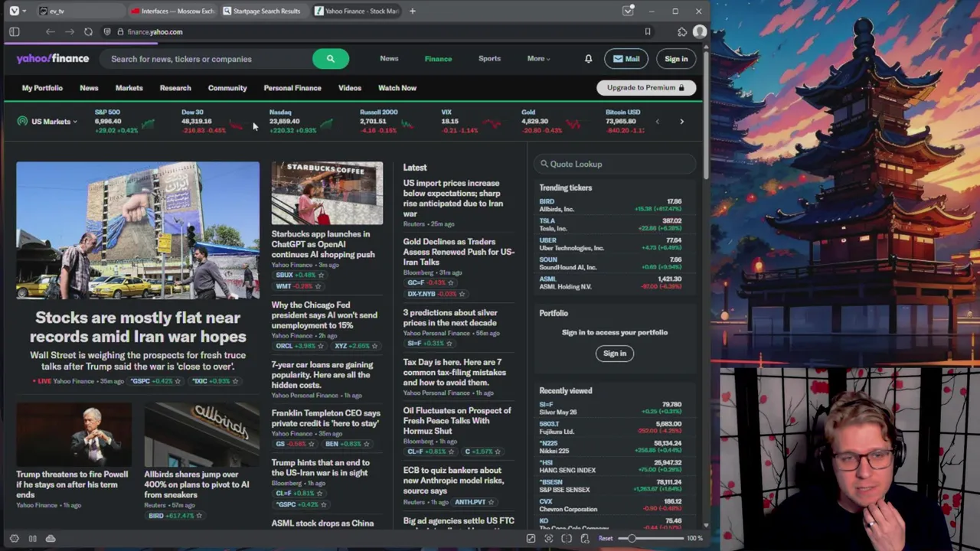
Task: Open the browser extensions puzzle icon
Action: [x=682, y=32]
